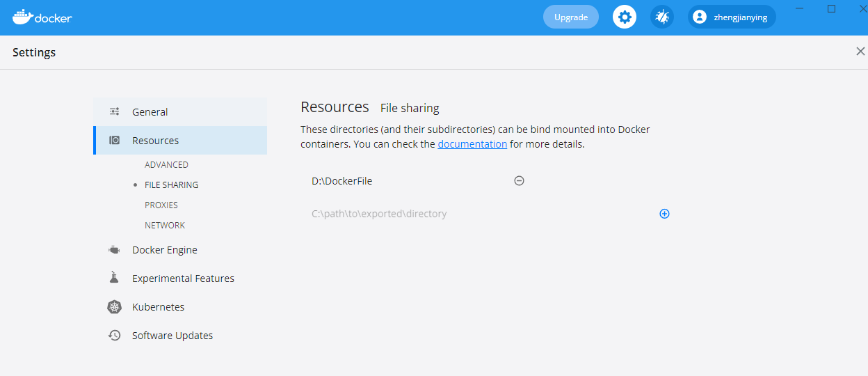868x376 pixels.
Task: Add directory using the plus icon
Action: 664,214
